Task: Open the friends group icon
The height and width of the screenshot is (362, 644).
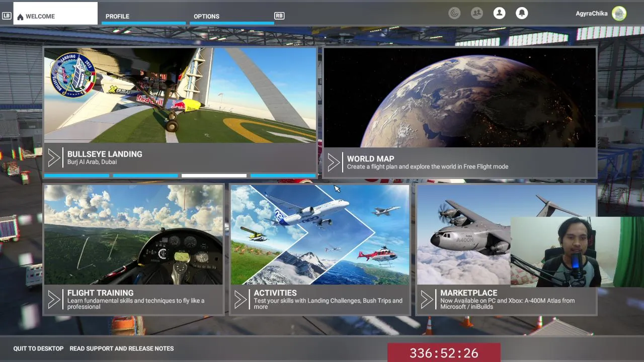Action: [477, 13]
